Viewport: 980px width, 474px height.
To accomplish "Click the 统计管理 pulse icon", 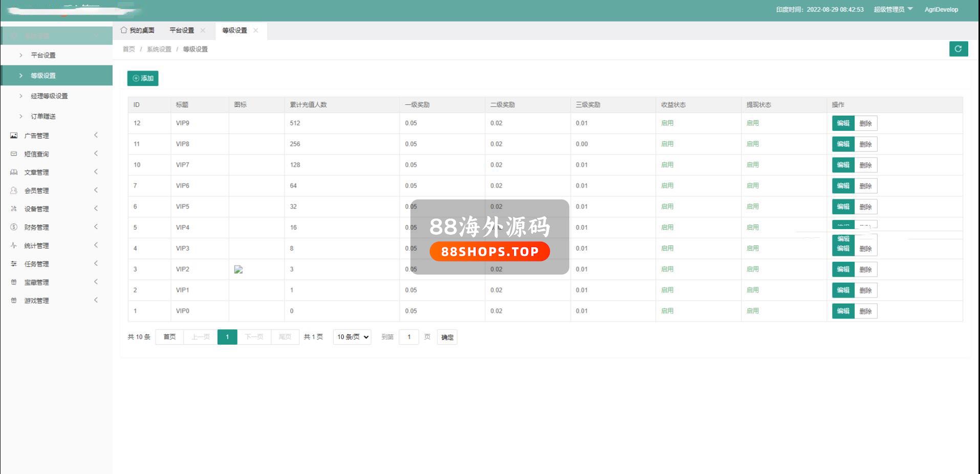I will 14,245.
